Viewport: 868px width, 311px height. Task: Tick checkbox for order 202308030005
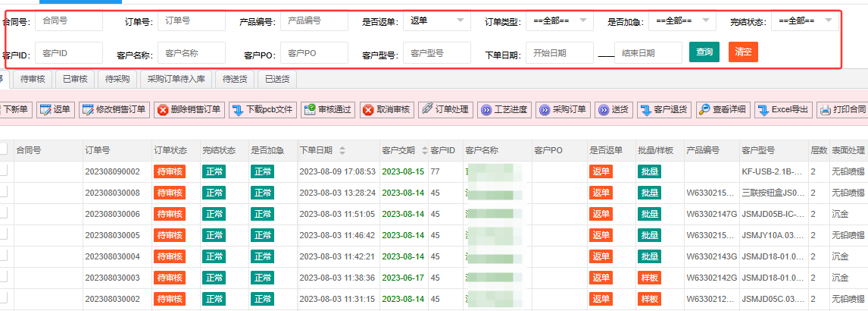(x=3, y=235)
